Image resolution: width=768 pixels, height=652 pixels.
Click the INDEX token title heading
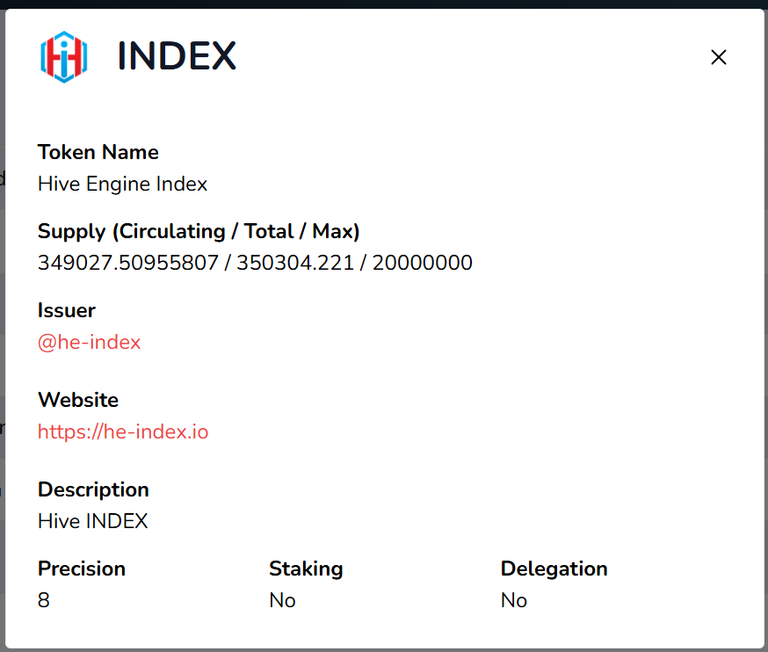(x=177, y=56)
